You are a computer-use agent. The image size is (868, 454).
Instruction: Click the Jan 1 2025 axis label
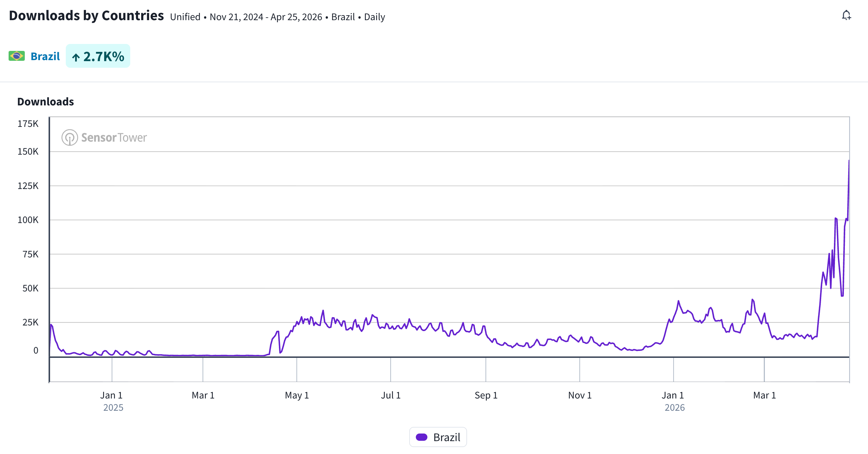coord(111,396)
